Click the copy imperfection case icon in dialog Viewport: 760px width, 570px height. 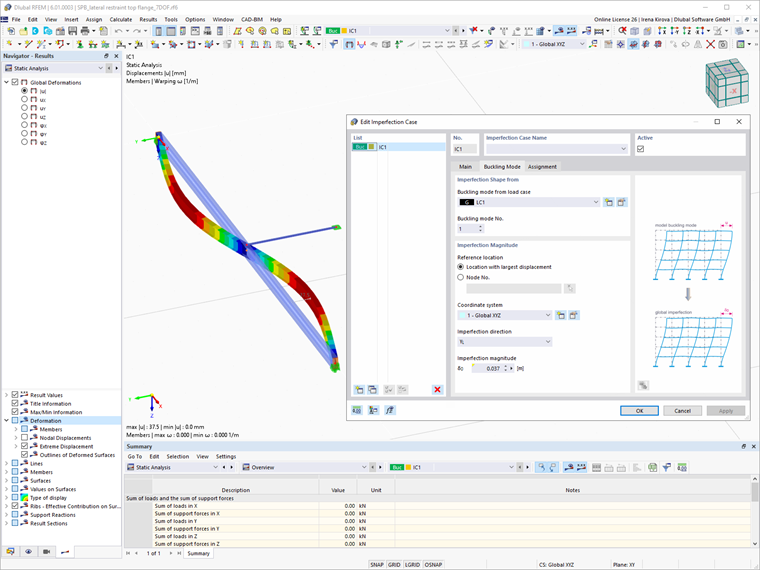pos(372,389)
